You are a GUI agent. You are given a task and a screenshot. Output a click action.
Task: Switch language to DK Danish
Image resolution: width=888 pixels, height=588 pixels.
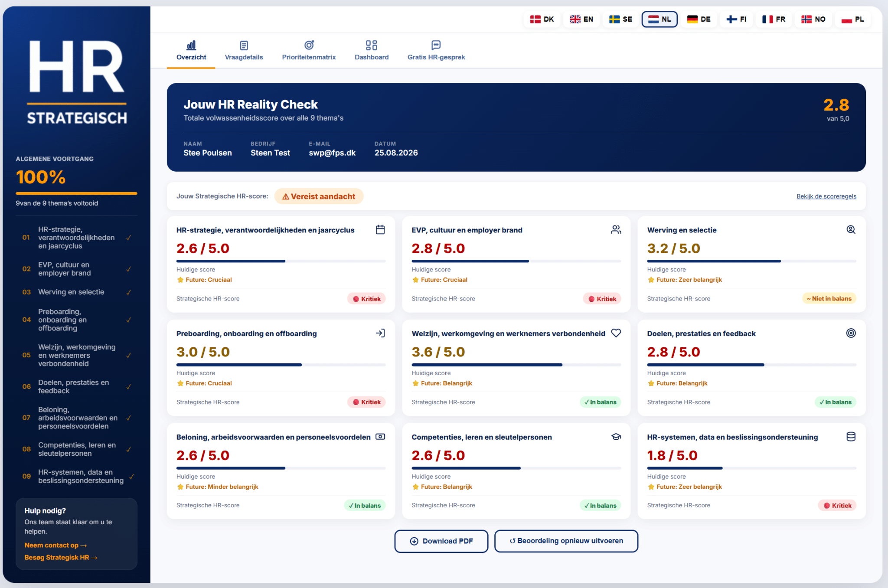coord(542,19)
